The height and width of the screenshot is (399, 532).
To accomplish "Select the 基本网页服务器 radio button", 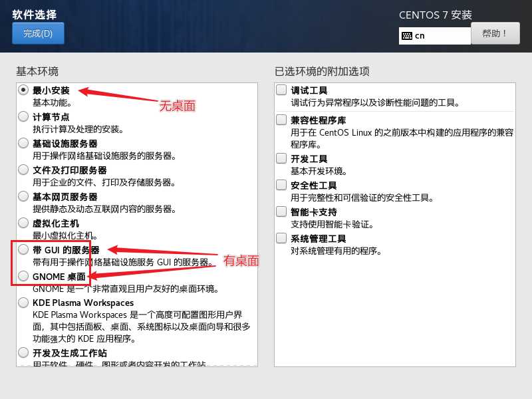I will coord(23,196).
